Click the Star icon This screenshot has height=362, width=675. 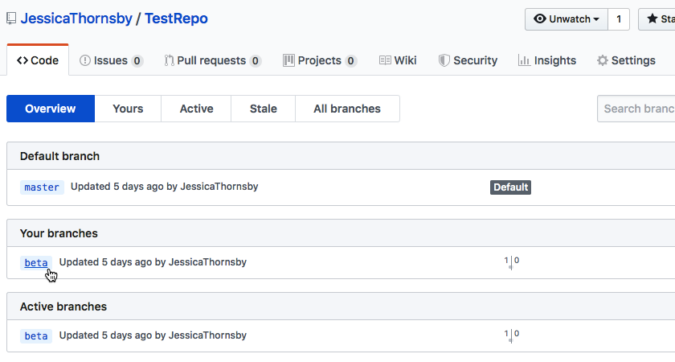pos(652,19)
